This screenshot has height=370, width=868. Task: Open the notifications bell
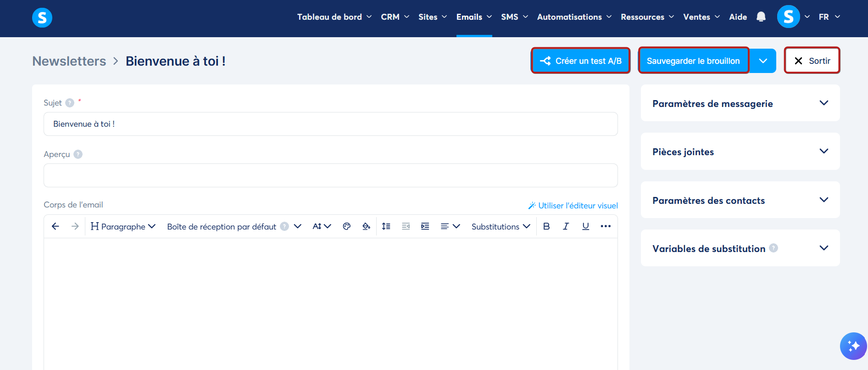[x=761, y=17]
